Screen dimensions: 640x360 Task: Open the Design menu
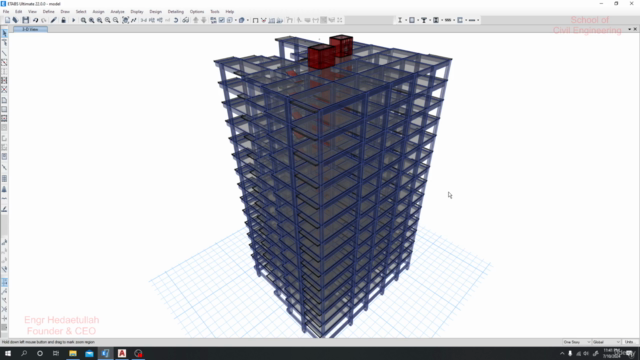pyautogui.click(x=156, y=12)
